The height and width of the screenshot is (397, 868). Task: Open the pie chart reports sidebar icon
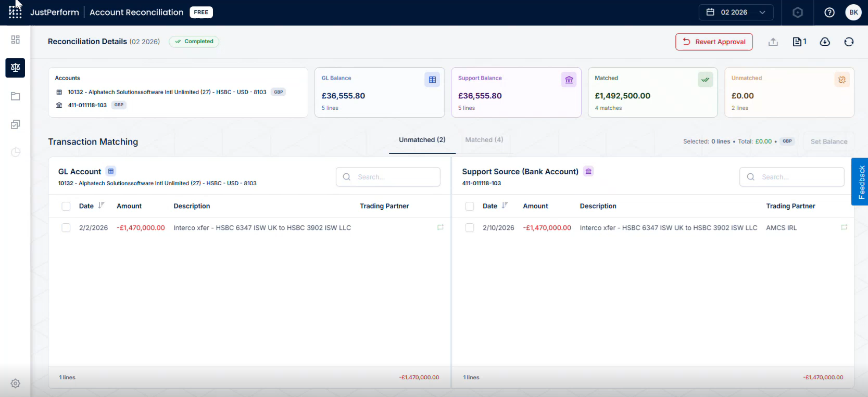(x=16, y=152)
